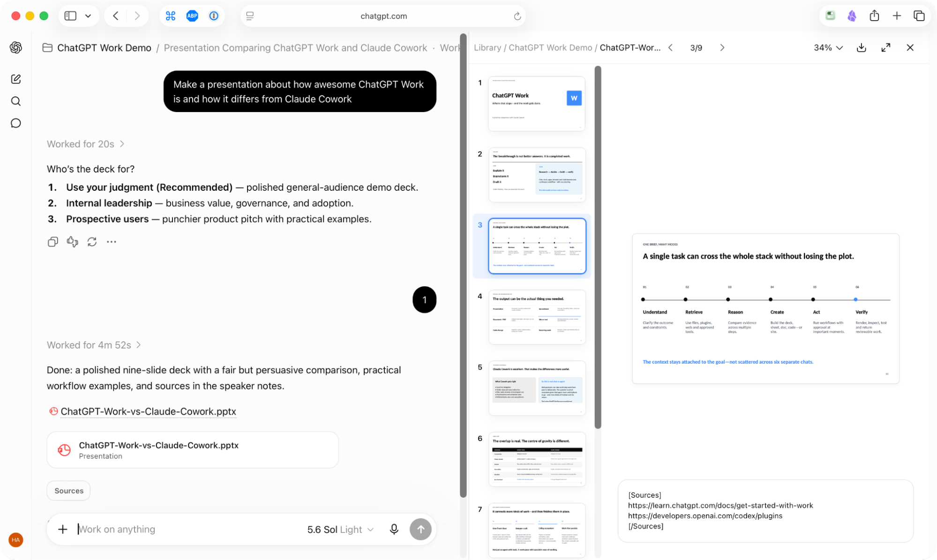Select slide 3 single task thumbnail
Viewport: 937px width, 560px height.
coord(537,246)
